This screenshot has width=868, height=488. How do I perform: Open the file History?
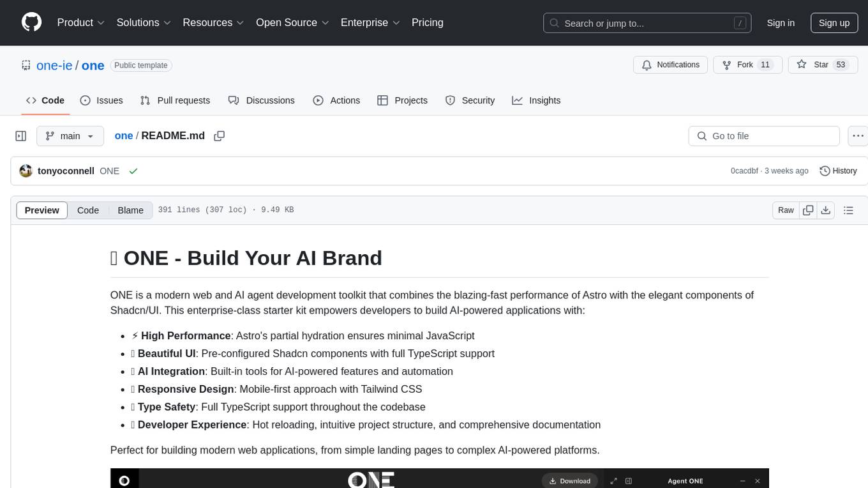838,171
